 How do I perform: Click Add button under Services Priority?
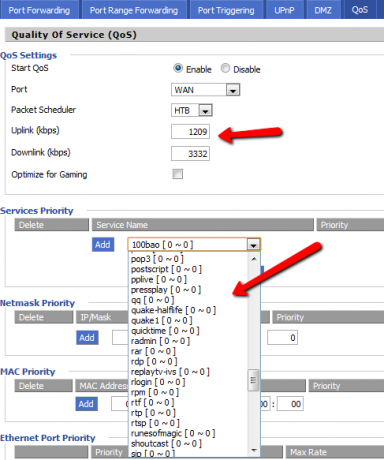(x=103, y=245)
